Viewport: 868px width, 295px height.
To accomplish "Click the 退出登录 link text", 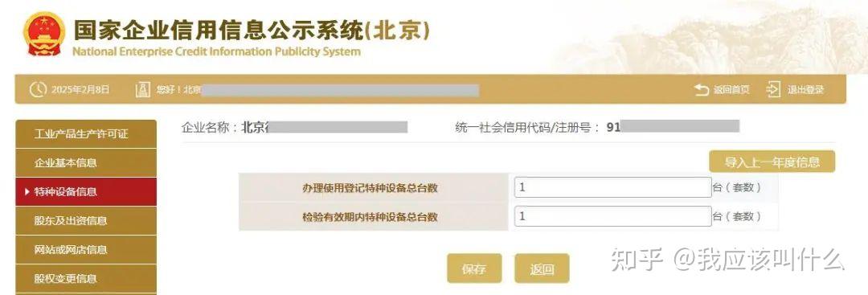I will tap(806, 90).
